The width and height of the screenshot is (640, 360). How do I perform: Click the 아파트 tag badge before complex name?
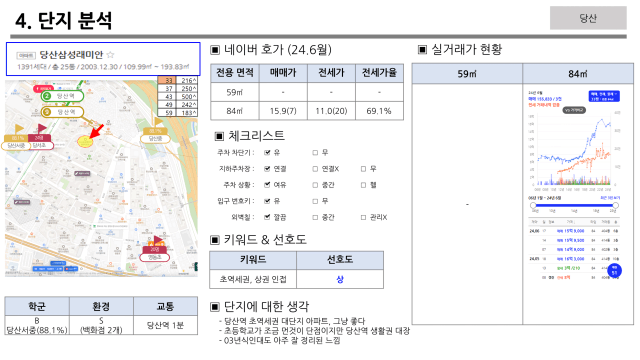(26, 56)
